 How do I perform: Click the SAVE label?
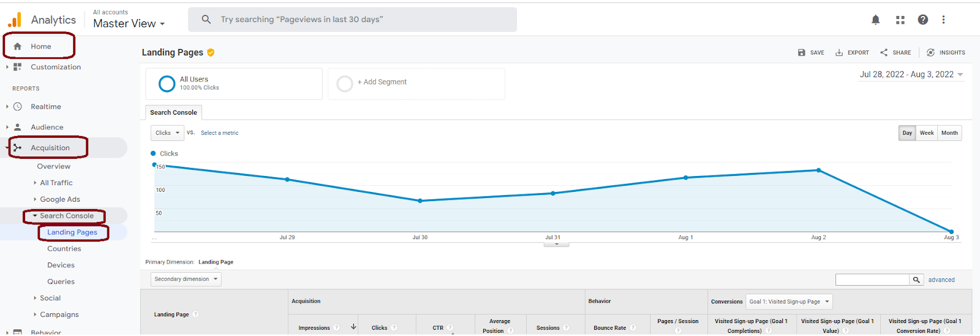coord(817,53)
